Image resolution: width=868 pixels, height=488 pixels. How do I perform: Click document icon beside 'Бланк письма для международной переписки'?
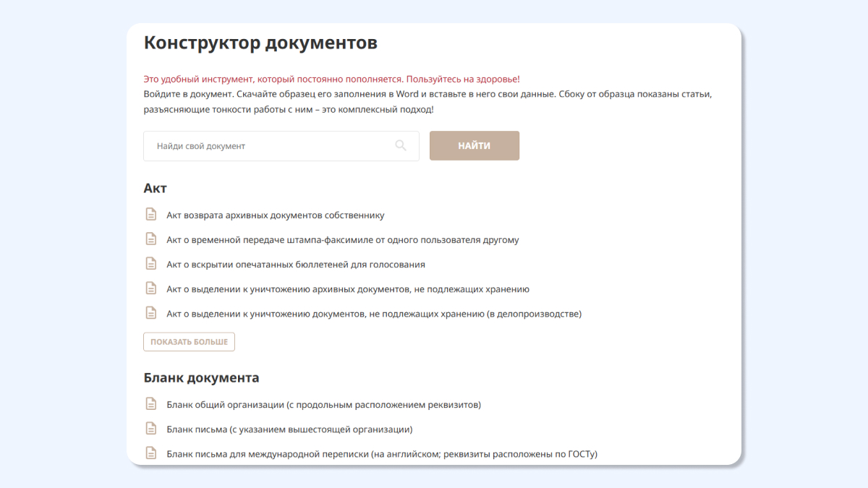[151, 453]
